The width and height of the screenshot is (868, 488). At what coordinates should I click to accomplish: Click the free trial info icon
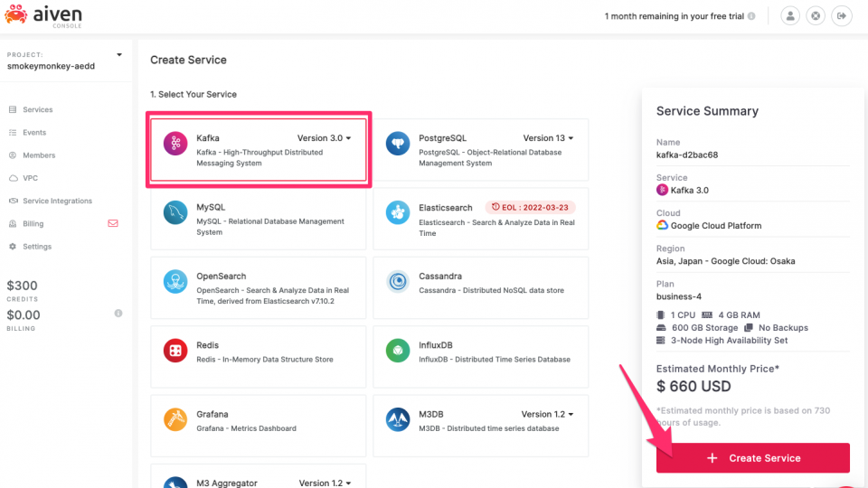click(751, 17)
